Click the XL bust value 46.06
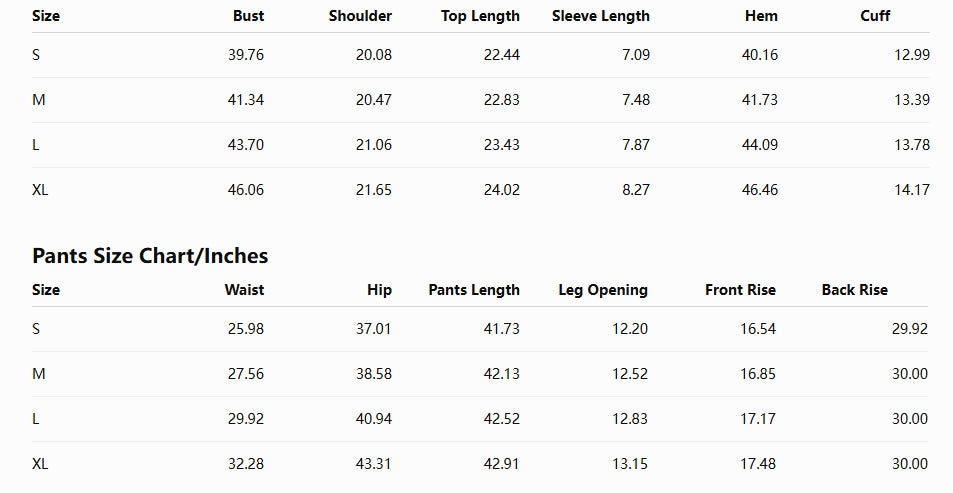This screenshot has height=493, width=953. click(x=246, y=190)
